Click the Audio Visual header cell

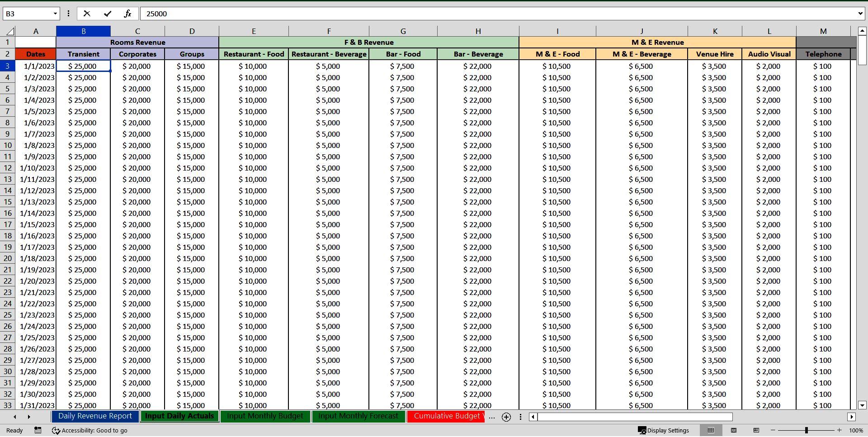click(769, 54)
